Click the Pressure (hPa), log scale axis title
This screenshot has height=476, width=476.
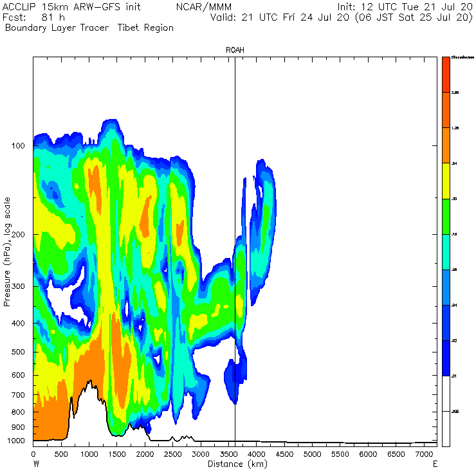(x=7, y=252)
